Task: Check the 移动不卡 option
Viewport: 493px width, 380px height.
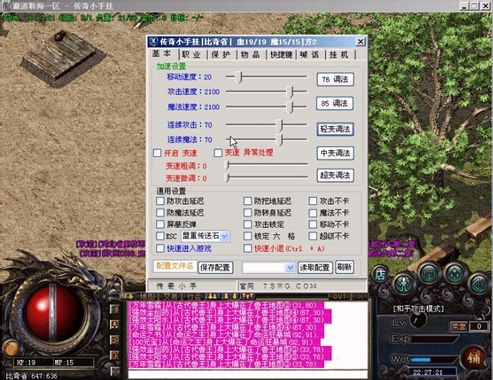Action: [313, 224]
